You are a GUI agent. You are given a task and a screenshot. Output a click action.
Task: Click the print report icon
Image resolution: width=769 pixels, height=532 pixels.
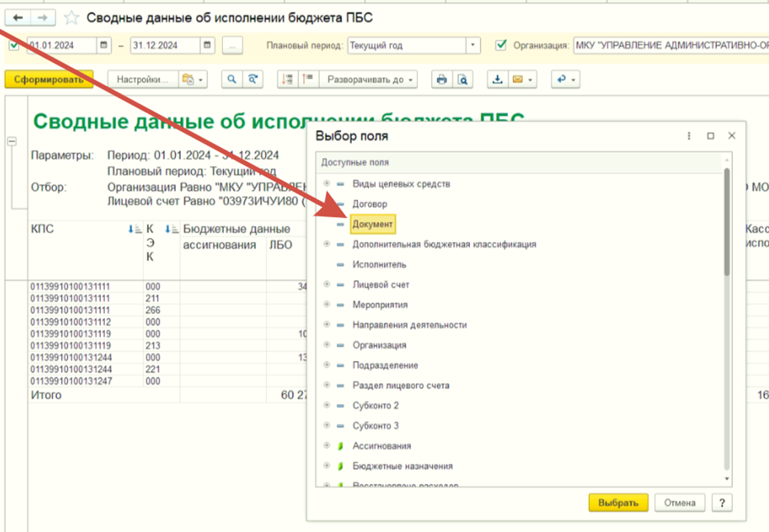click(x=442, y=79)
